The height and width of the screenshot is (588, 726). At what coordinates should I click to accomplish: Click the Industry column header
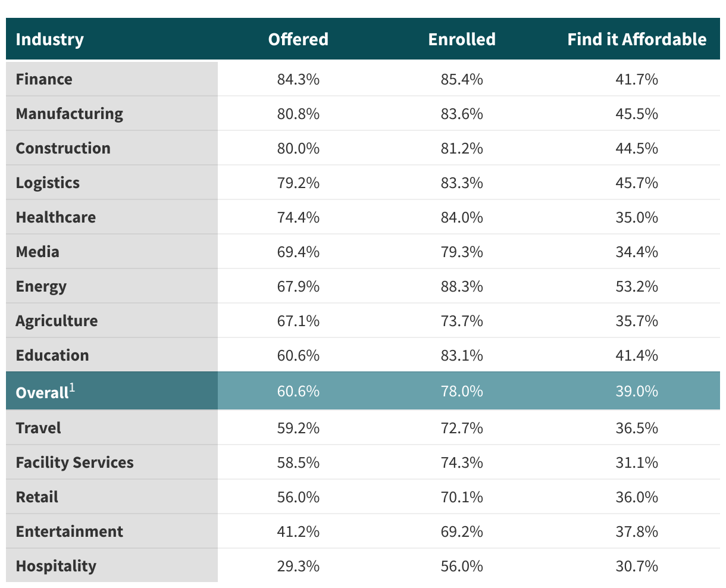[x=49, y=39]
